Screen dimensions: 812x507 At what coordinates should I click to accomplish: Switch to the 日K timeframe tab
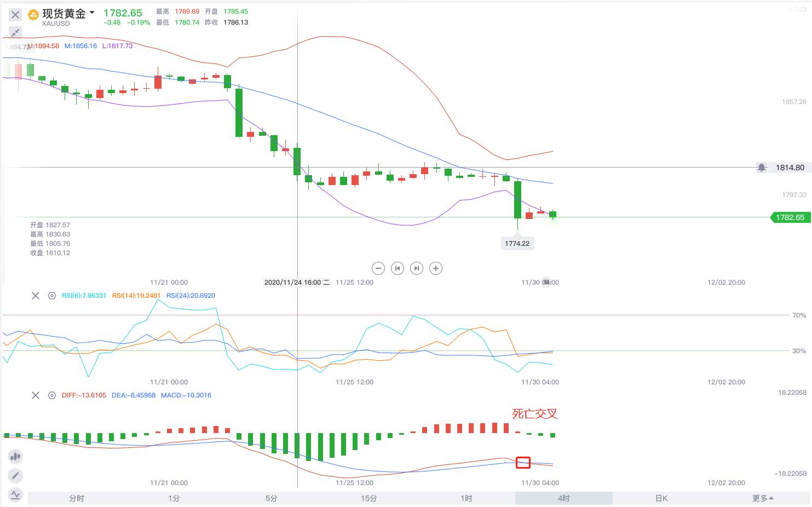pyautogui.click(x=661, y=498)
